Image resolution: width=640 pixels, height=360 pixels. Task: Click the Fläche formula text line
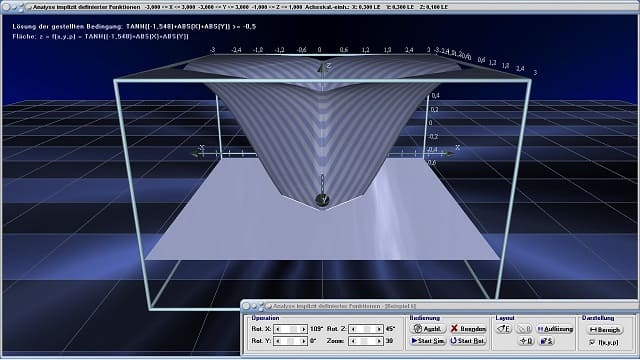click(100, 36)
